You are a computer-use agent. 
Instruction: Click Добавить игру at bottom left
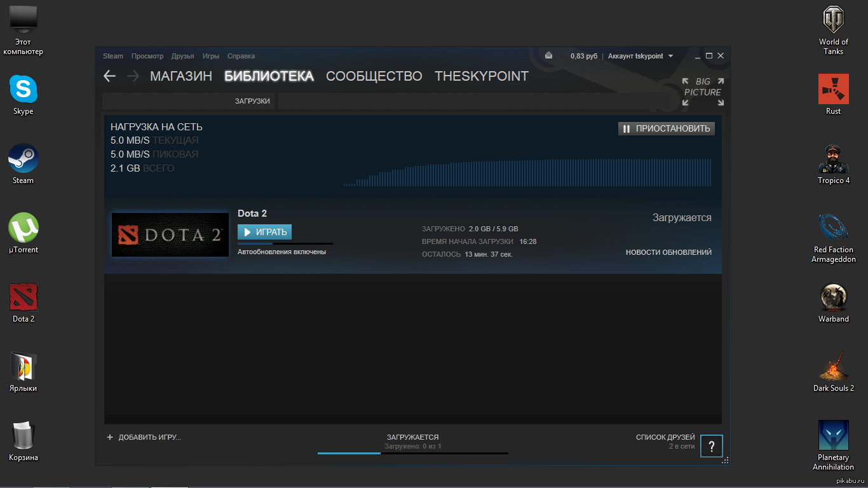click(144, 437)
